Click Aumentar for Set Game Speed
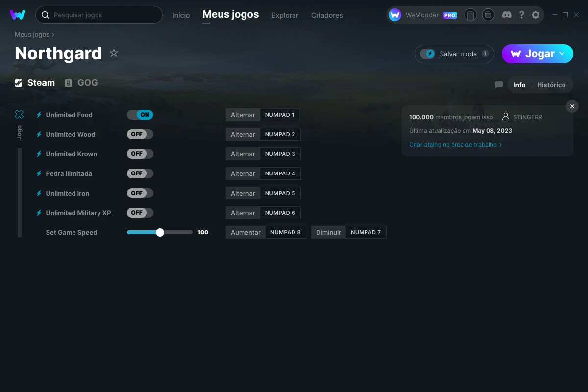 [245, 232]
